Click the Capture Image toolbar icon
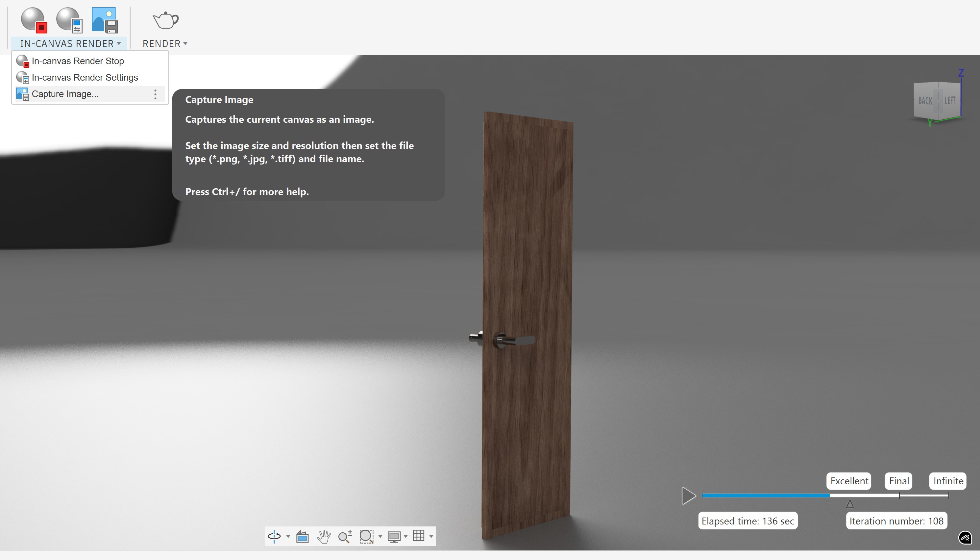The height and width of the screenshot is (560, 980). click(x=104, y=20)
